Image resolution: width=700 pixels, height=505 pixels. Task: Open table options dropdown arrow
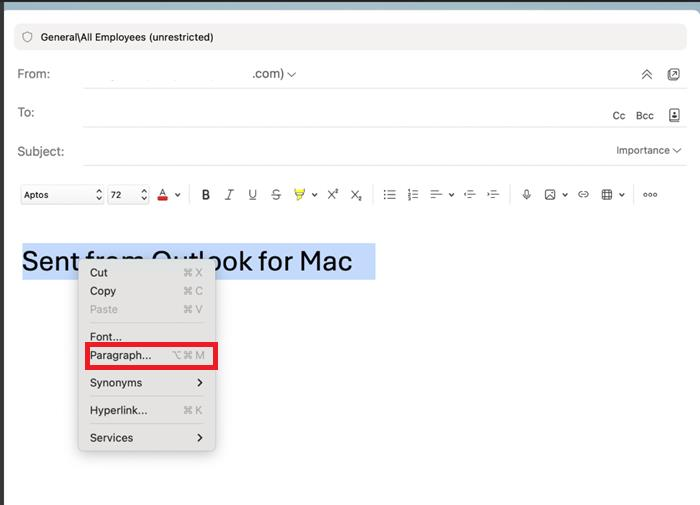coord(621,195)
